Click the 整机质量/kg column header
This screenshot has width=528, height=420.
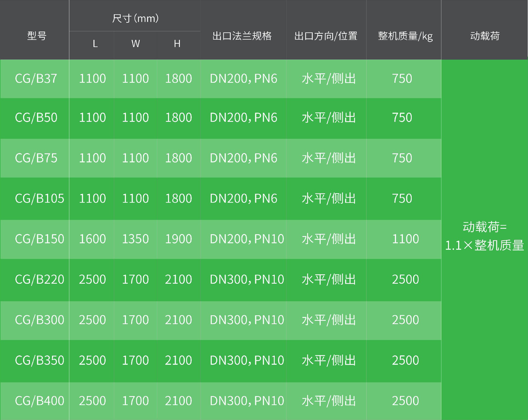405,36
